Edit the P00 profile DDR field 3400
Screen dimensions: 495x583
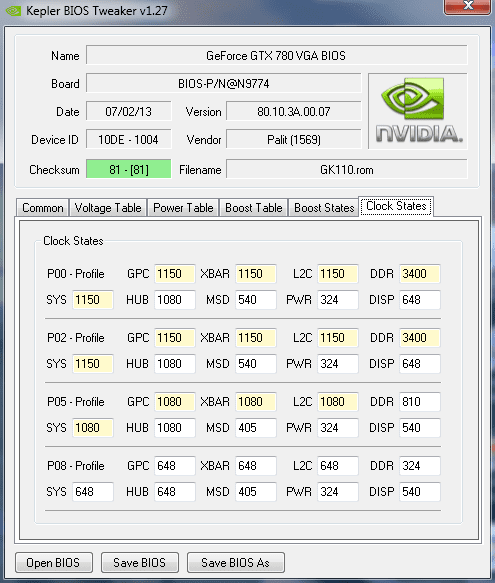pyautogui.click(x=420, y=274)
